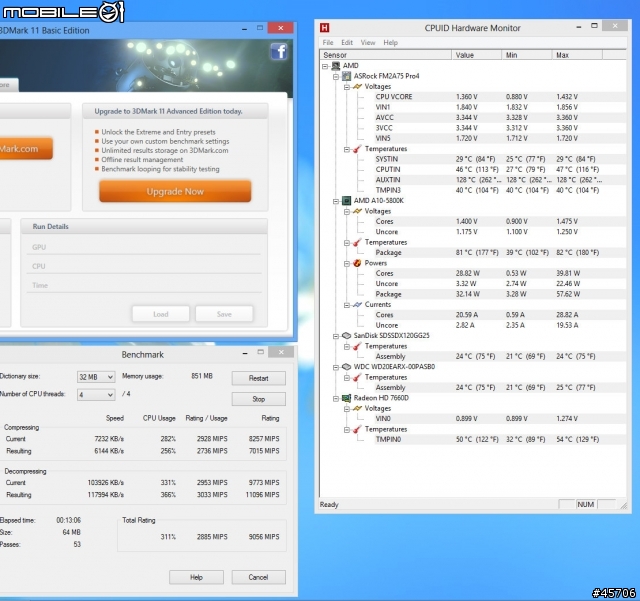Screen dimensions: 640x601
Task: Select the 3VCC voltage row
Action: click(x=500, y=128)
